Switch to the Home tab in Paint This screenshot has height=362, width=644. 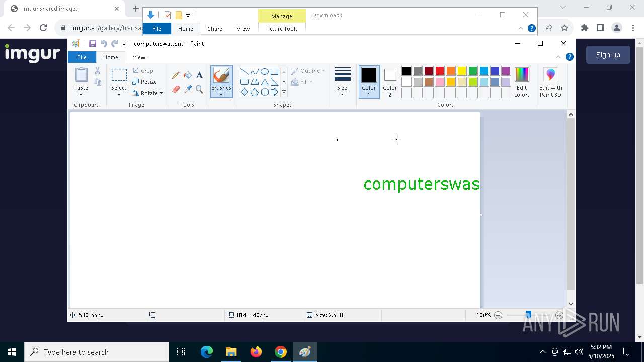coord(111,57)
